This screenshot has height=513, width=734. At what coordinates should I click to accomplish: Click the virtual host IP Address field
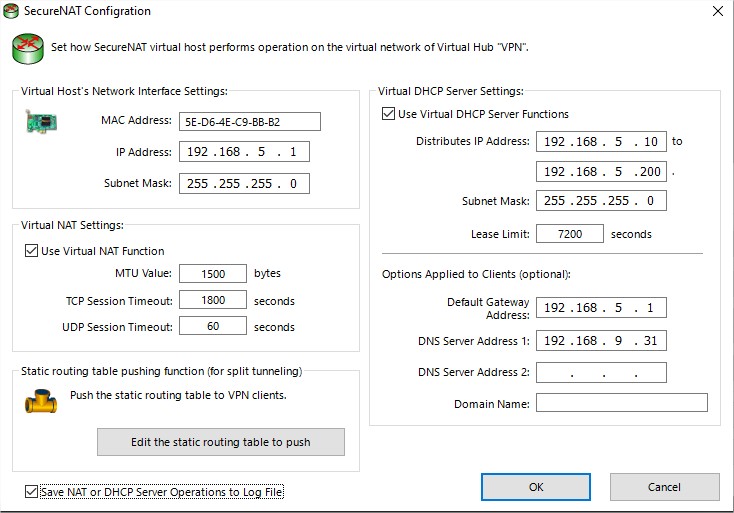[244, 152]
